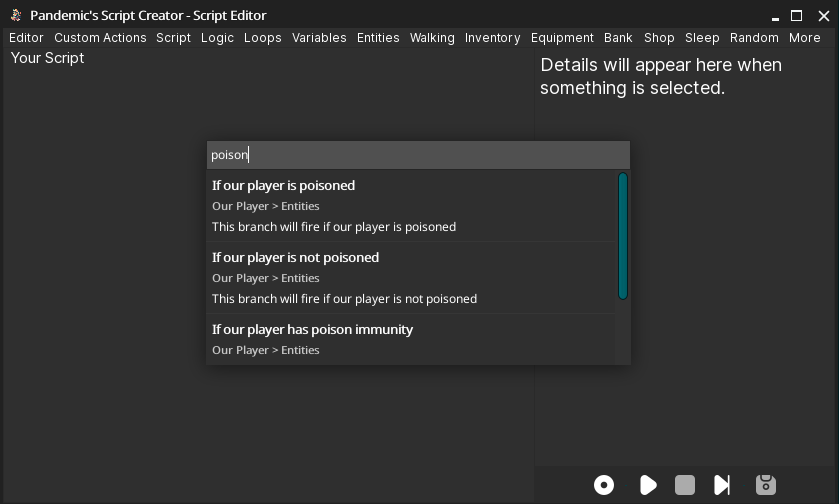This screenshot has width=839, height=504.
Task: Open the Editor menu
Action: [26, 38]
